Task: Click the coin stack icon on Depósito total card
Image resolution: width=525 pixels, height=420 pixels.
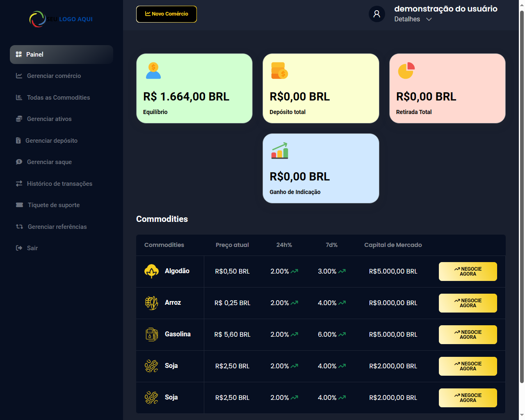Action: pyautogui.click(x=279, y=71)
